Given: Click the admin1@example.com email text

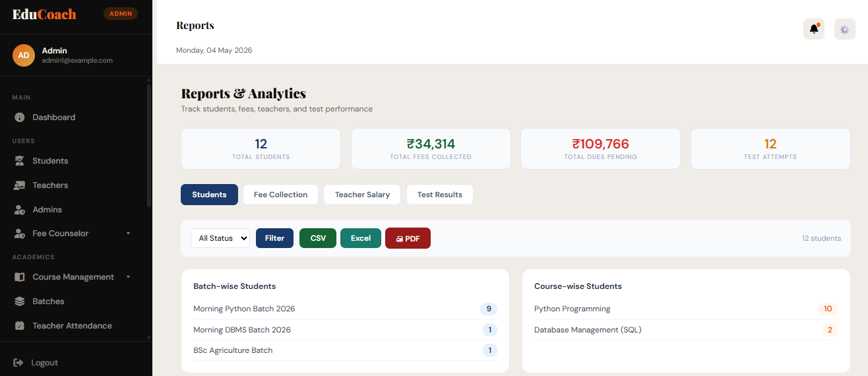Looking at the screenshot, I should 77,60.
